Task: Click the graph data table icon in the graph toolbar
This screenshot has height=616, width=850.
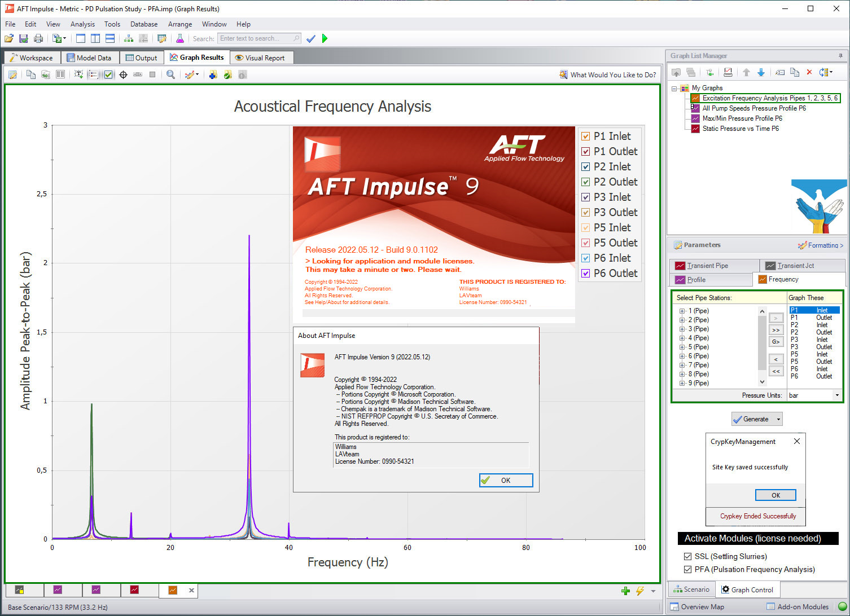Action: [60, 74]
